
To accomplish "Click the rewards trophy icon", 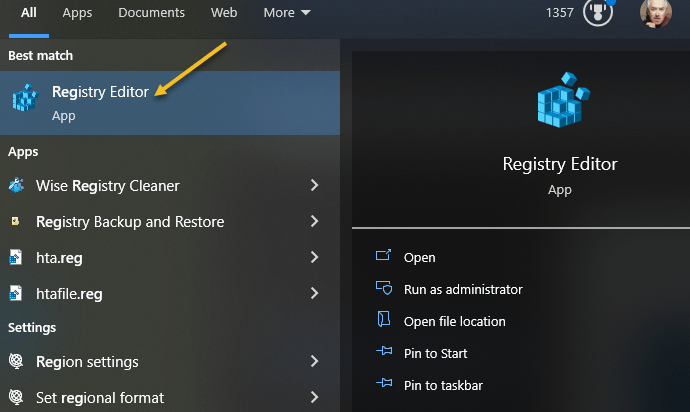I will (597, 14).
